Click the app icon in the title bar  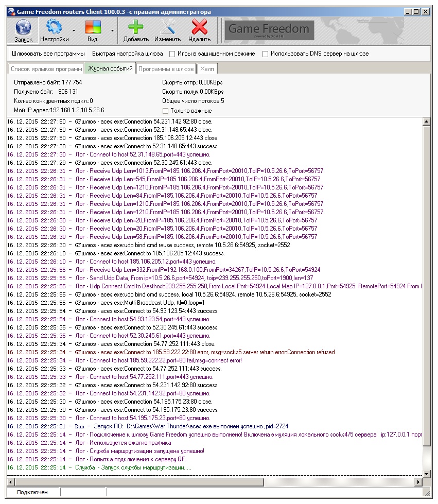click(11, 12)
